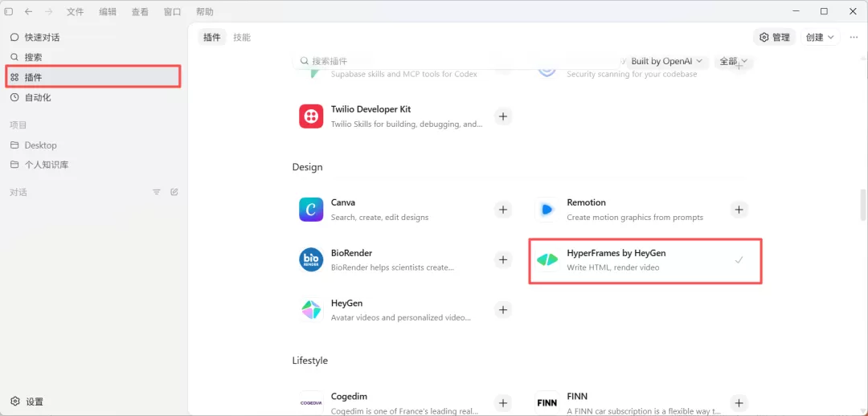Viewport: 868px width, 416px height.
Task: Open the 帮助 menu
Action: point(204,11)
